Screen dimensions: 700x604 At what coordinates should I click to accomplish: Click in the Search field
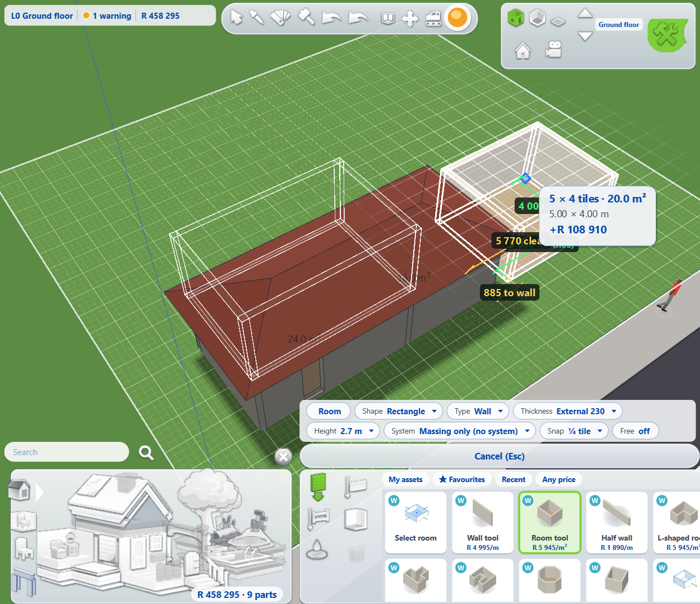coord(67,452)
